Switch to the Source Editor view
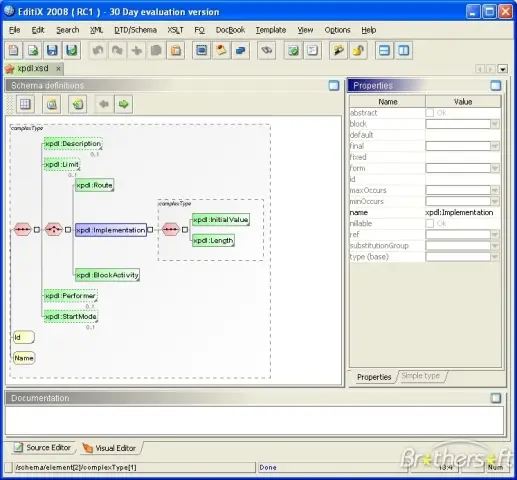 pos(44,447)
